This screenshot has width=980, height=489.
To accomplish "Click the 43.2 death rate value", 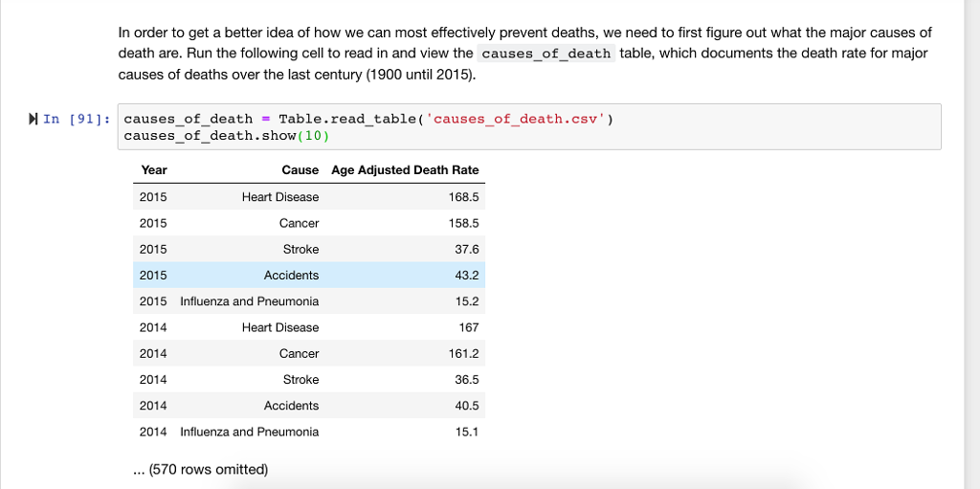I will [467, 276].
